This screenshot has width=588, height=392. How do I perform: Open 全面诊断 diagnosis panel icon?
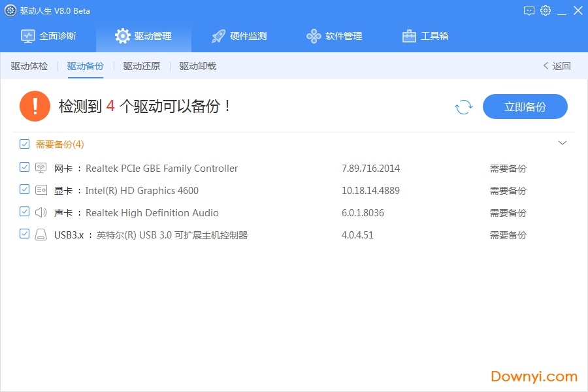pyautogui.click(x=27, y=36)
